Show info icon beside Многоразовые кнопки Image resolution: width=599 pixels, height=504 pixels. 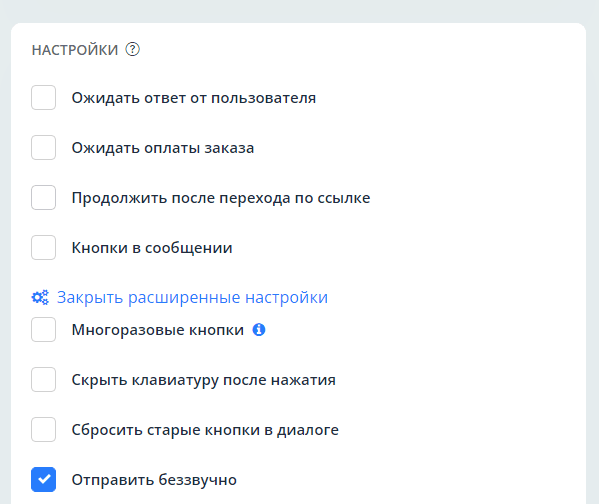[x=259, y=329]
